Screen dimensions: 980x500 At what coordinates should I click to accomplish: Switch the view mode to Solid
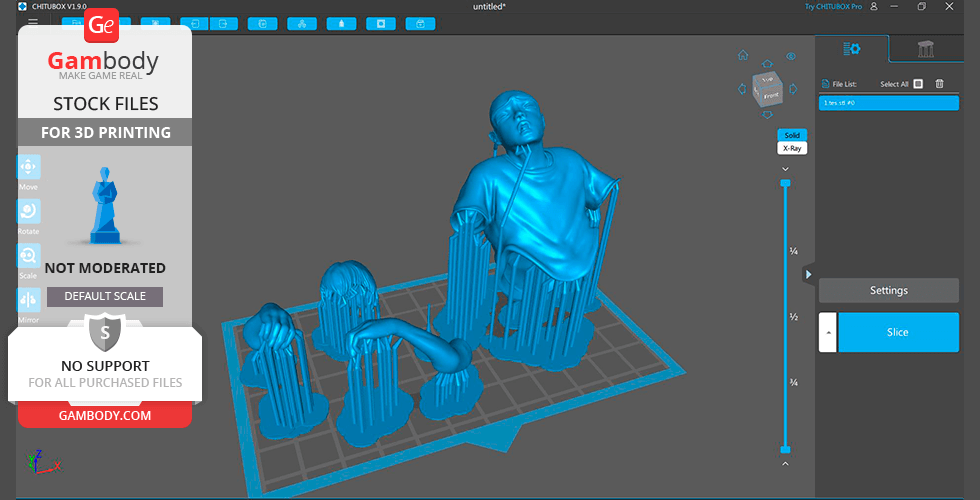pos(791,135)
